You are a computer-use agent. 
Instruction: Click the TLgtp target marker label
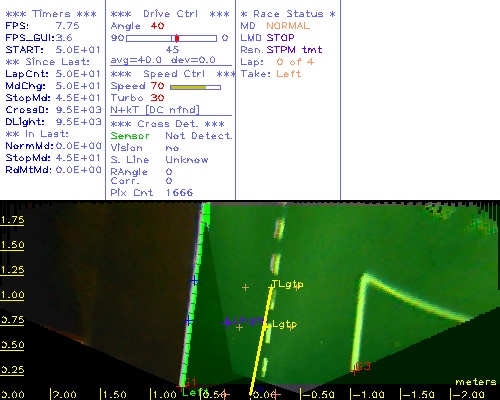(x=288, y=284)
